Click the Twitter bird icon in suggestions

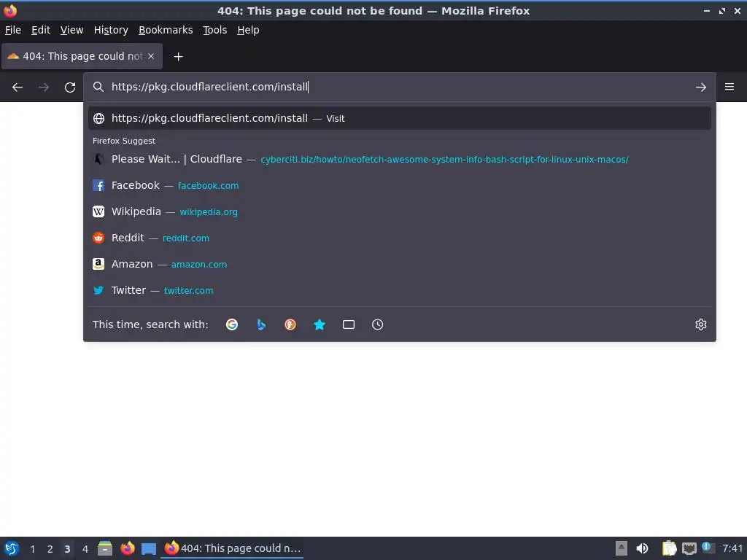pos(98,290)
